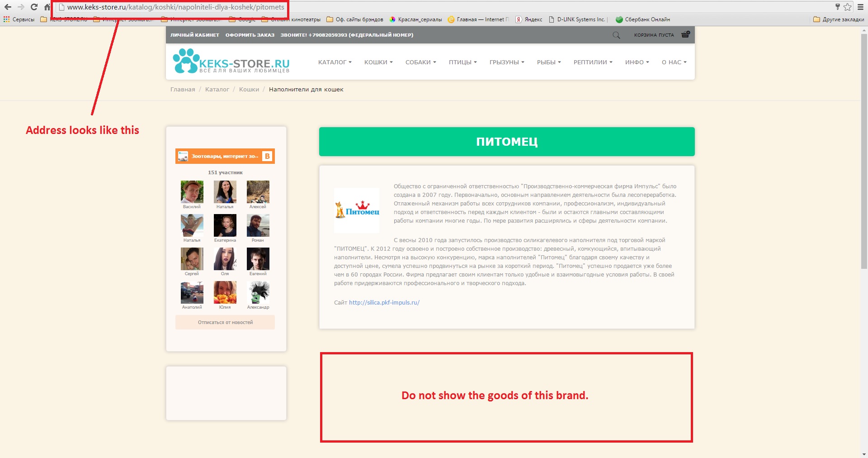Open the Зоотовары, интернет зо.. group title
This screenshot has width=868, height=458.
[225, 156]
